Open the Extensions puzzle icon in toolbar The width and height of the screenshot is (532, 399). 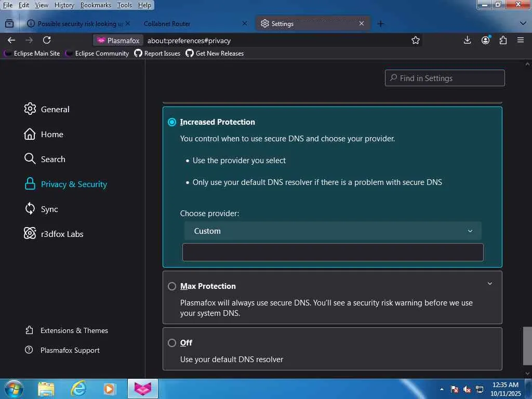pyautogui.click(x=503, y=41)
